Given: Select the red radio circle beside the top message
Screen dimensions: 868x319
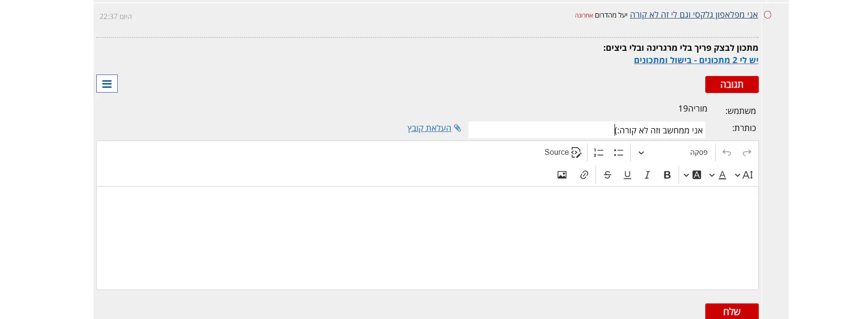Looking at the screenshot, I should (x=767, y=15).
